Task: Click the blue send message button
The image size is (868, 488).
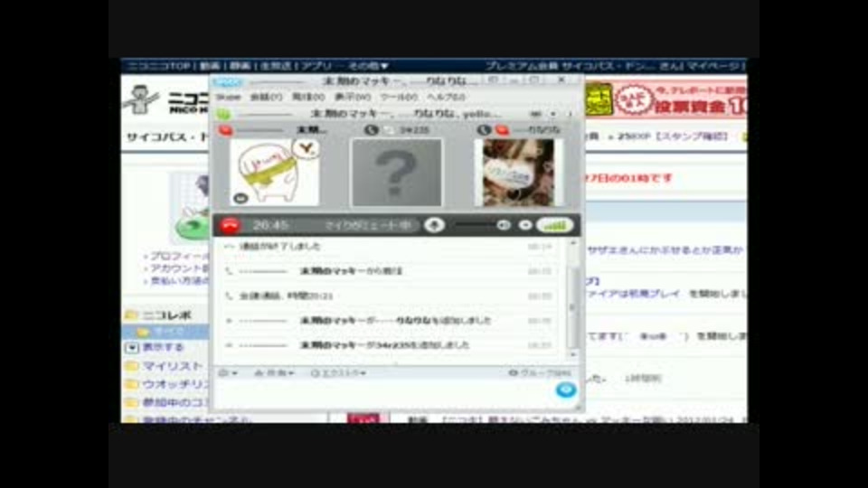Action: click(x=566, y=390)
